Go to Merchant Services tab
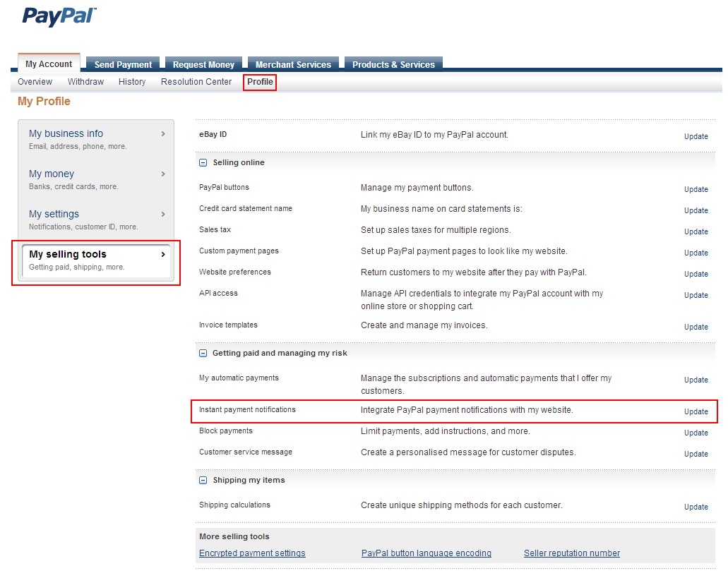 pos(294,64)
